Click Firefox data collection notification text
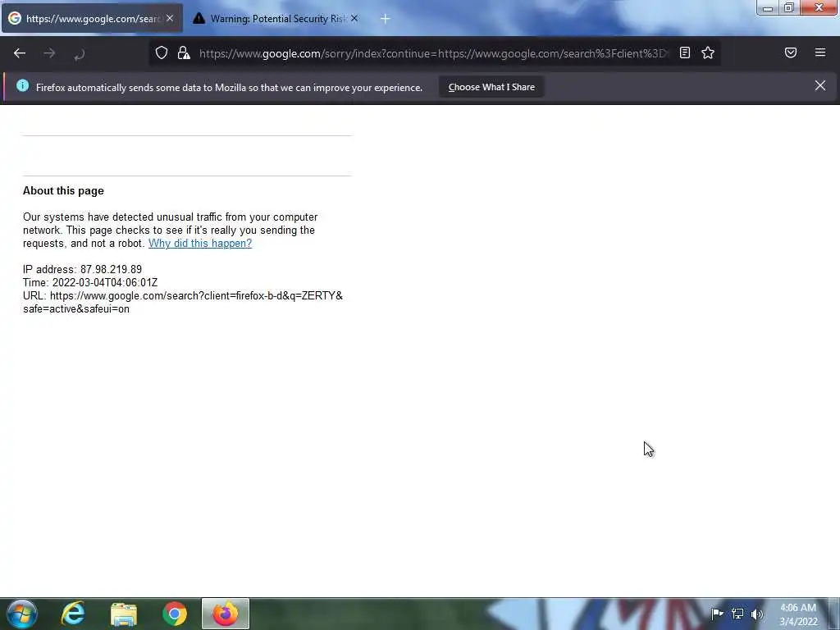 click(x=230, y=87)
